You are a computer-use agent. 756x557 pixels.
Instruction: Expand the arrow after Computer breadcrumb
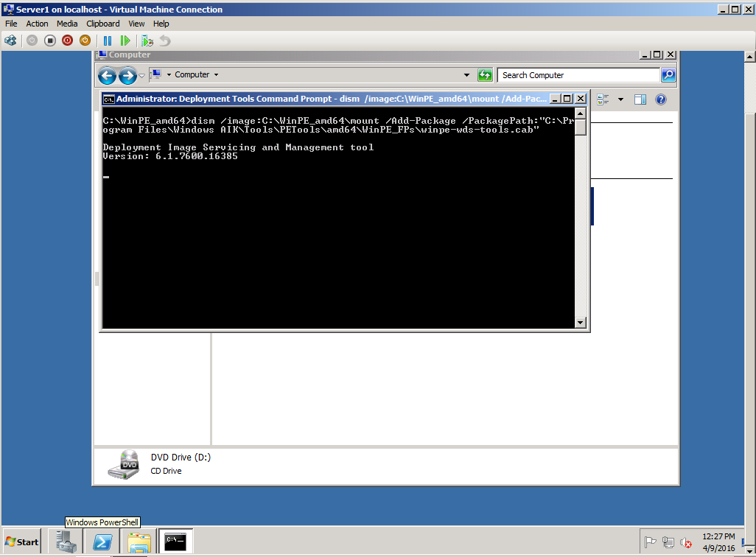(216, 74)
